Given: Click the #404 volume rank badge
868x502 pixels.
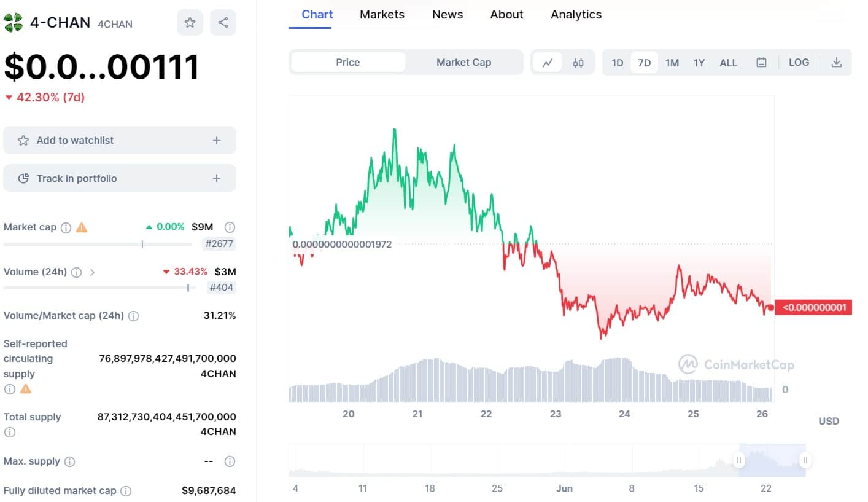Looking at the screenshot, I should 222,287.
